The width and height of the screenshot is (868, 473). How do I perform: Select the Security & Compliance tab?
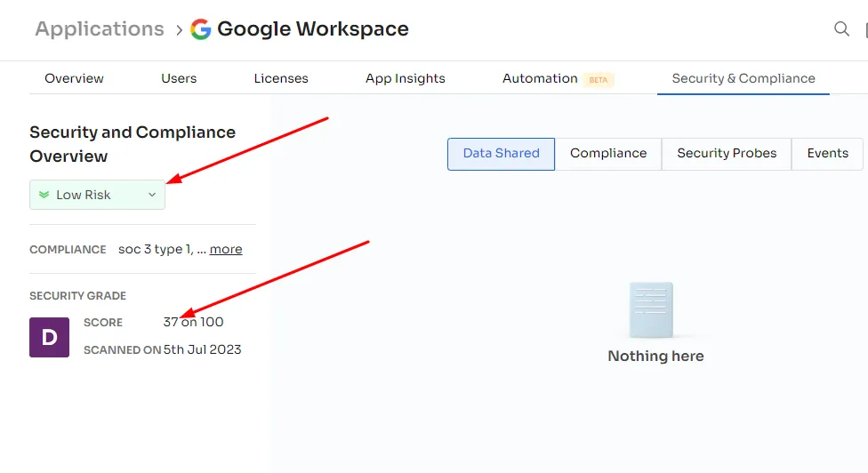743,78
